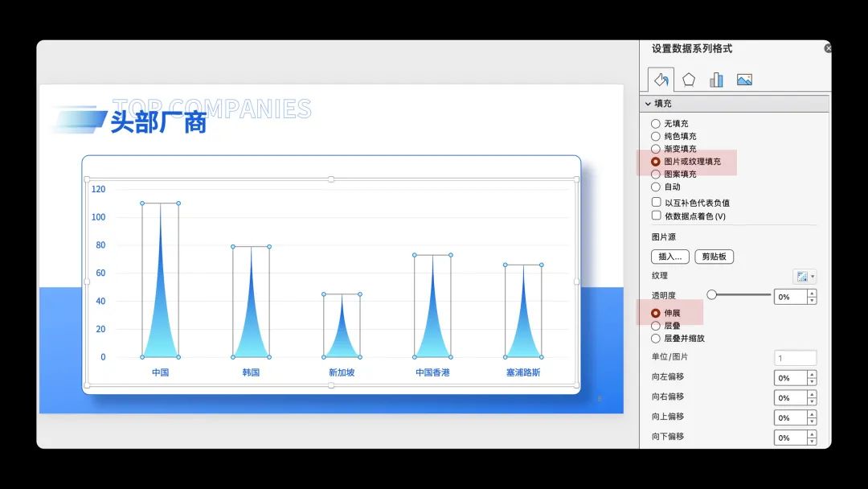This screenshot has height=489, width=868.
Task: Click the 韩国 axis label
Action: tap(252, 372)
